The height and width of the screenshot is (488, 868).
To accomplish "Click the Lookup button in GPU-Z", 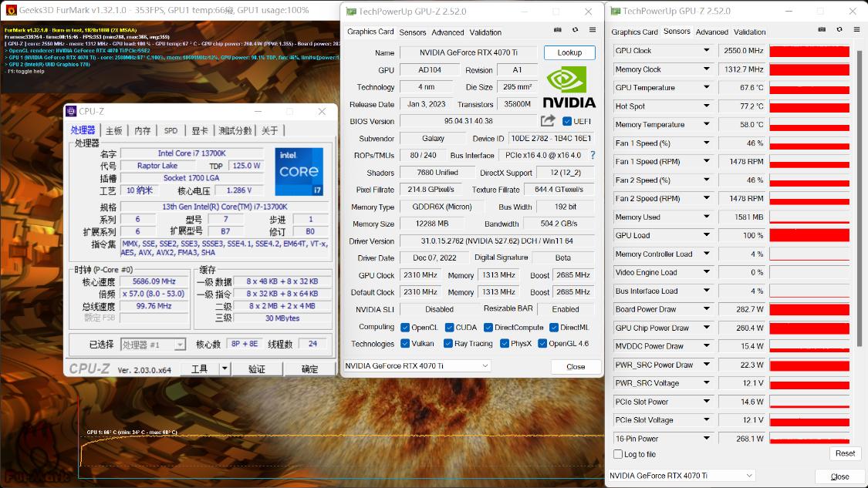I will point(569,52).
